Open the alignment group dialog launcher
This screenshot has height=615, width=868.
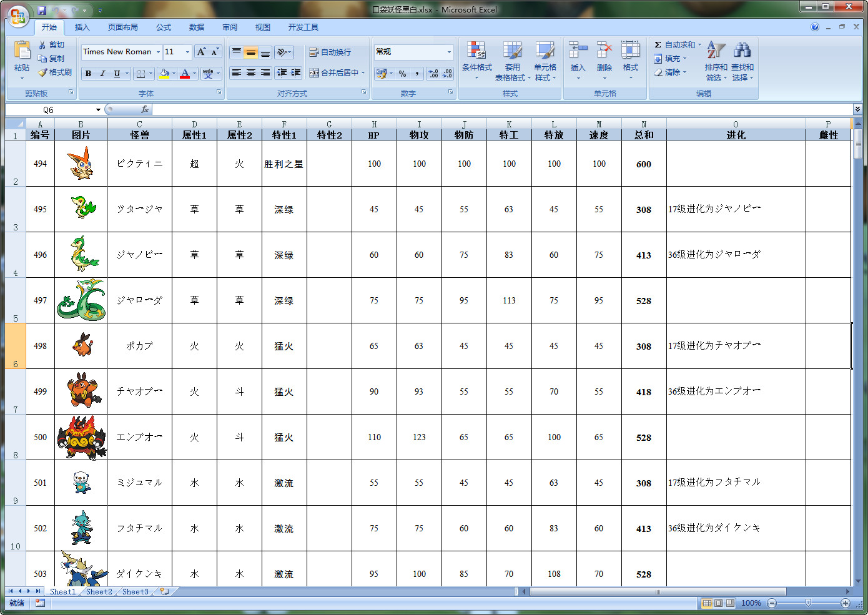point(364,92)
